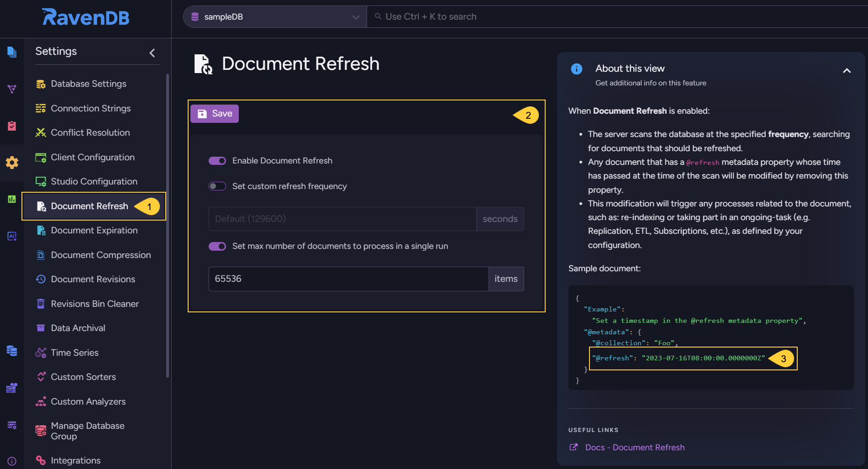Collapse the About this view panel
The width and height of the screenshot is (868, 469).
[847, 71]
